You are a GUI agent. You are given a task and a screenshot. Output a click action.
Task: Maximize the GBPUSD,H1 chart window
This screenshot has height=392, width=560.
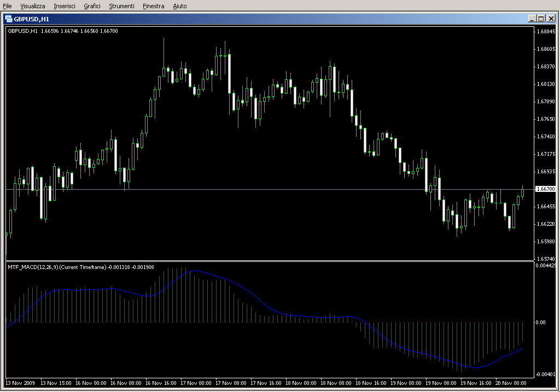click(x=541, y=19)
